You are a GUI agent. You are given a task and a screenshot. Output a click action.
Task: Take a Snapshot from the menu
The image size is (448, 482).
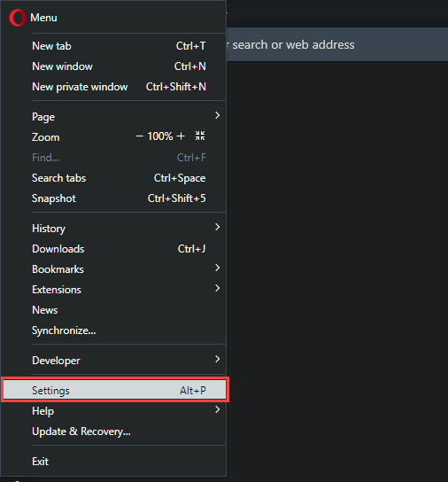point(114,198)
